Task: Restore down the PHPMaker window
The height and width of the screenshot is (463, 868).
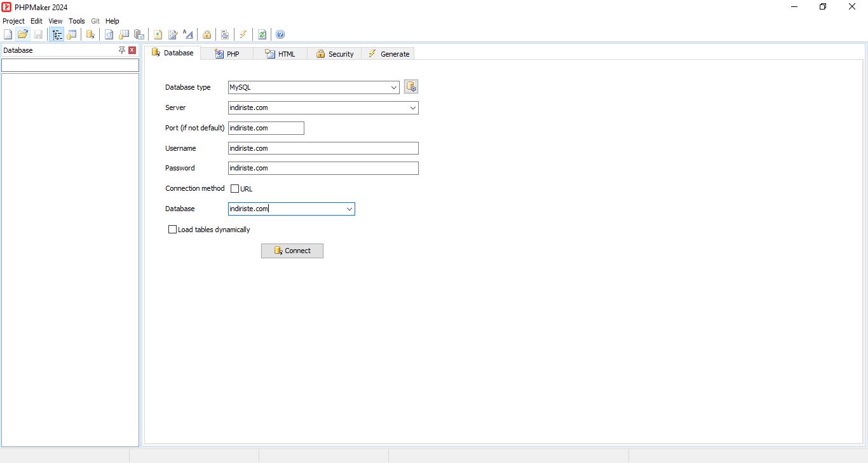Action: click(x=823, y=7)
